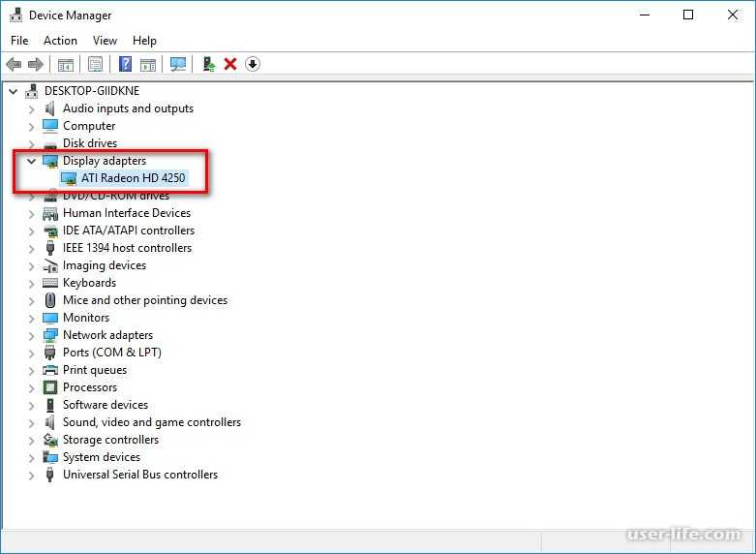Expand the Monitors category arrow
This screenshot has width=756, height=554.
[x=31, y=319]
